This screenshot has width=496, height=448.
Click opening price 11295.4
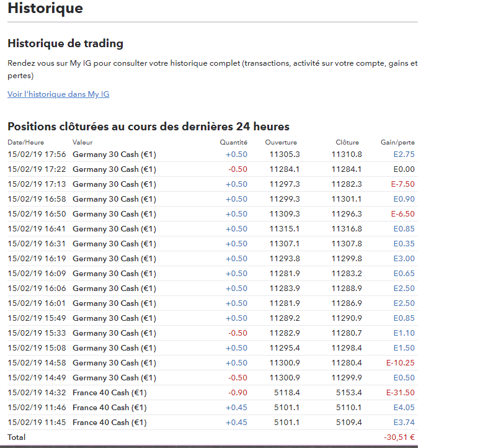click(285, 347)
